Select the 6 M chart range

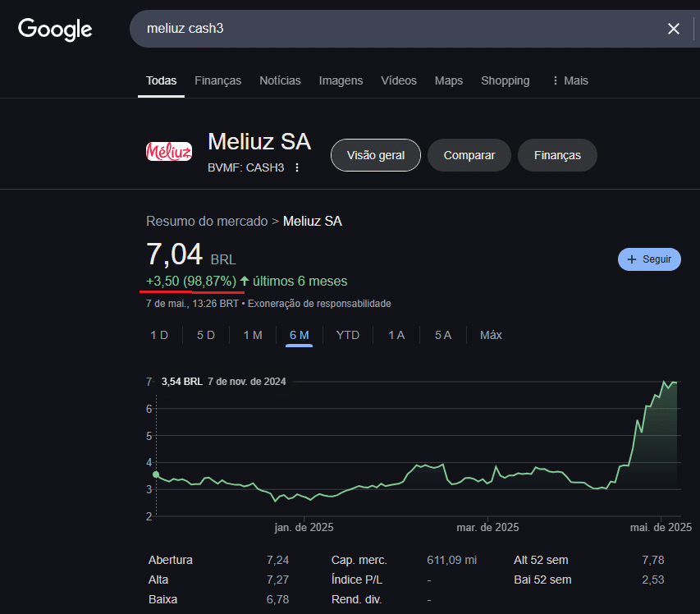(x=299, y=335)
